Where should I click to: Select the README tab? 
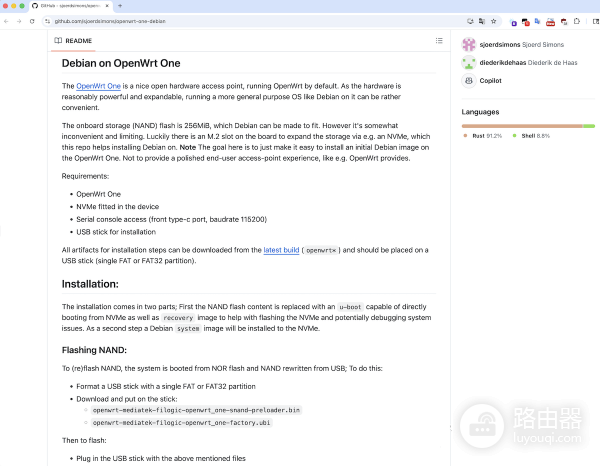(73, 41)
